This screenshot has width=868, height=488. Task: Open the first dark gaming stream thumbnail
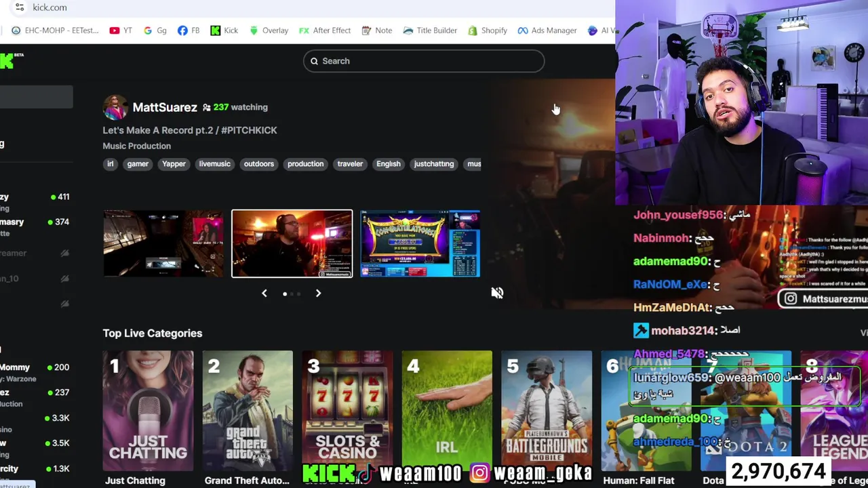tap(163, 243)
